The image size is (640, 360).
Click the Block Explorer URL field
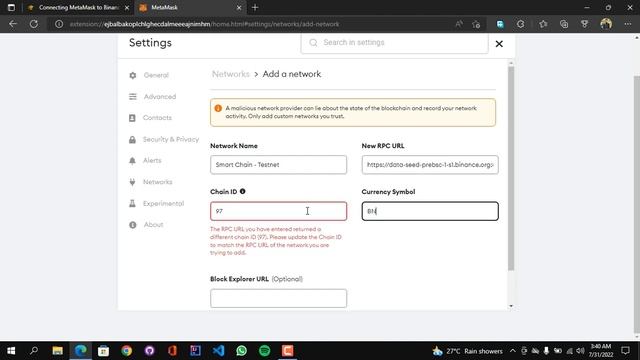point(278,298)
